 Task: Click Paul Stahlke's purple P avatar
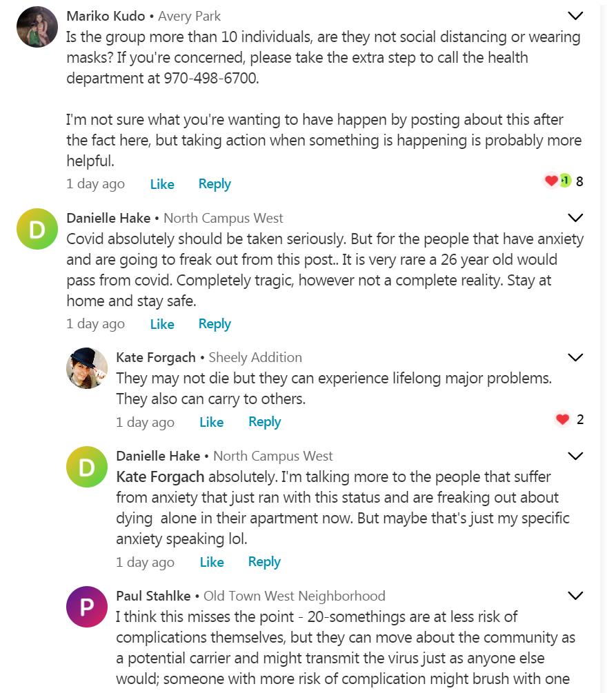(87, 607)
